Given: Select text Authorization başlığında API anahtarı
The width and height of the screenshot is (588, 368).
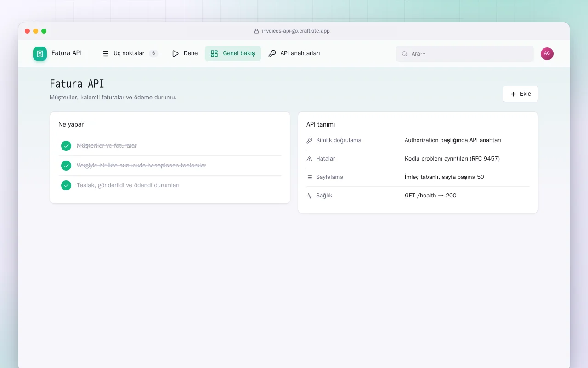Looking at the screenshot, I should pyautogui.click(x=452, y=140).
